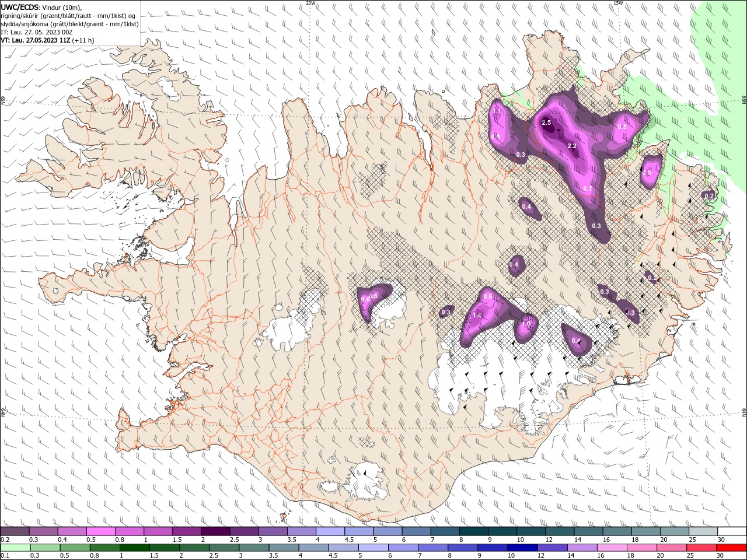Click the 0.2 snowfall value near the east coast
The width and height of the screenshot is (747, 560).
[708, 196]
